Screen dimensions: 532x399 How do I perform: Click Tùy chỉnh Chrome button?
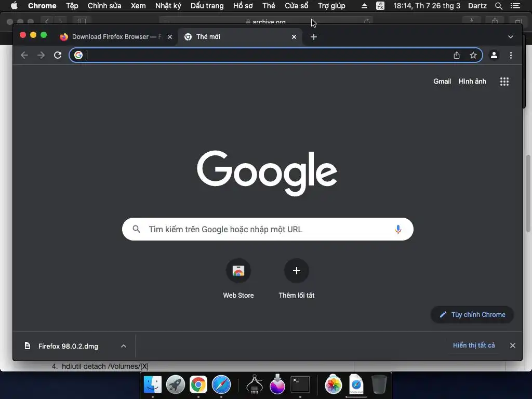click(x=472, y=314)
